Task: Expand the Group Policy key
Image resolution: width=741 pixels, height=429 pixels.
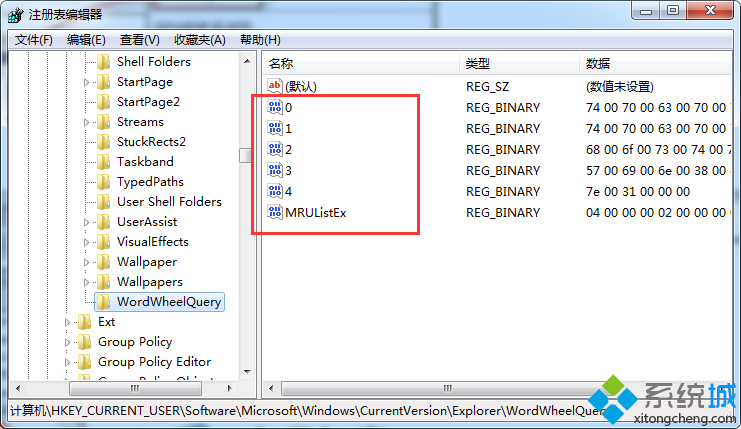Action: click(67, 342)
